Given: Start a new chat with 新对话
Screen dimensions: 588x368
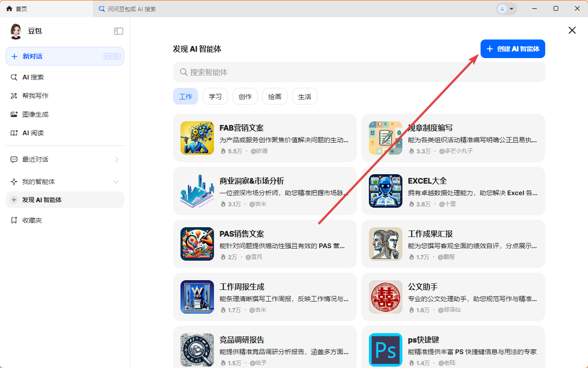Looking at the screenshot, I should click(x=65, y=56).
